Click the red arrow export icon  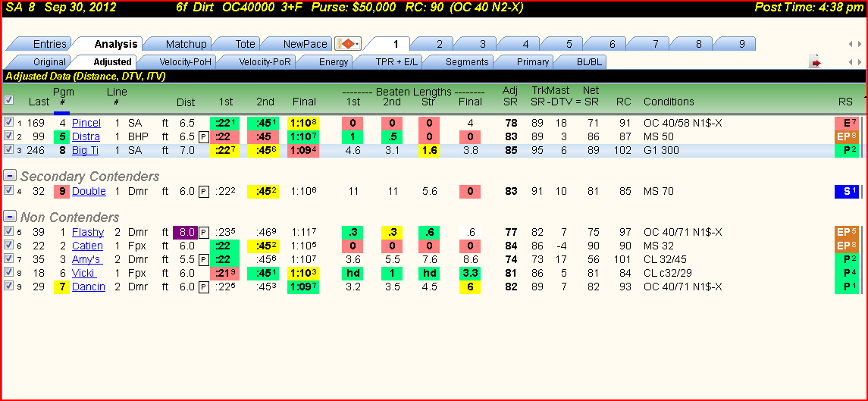point(815,62)
